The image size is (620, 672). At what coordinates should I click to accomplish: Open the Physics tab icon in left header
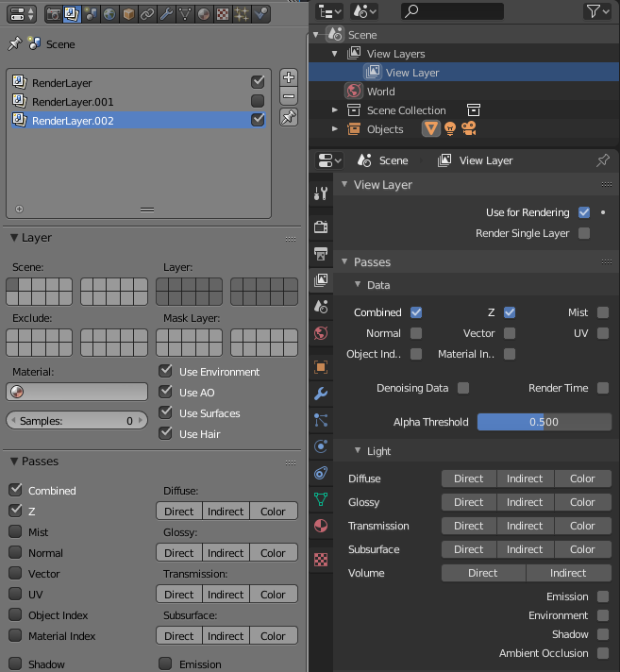[260, 14]
